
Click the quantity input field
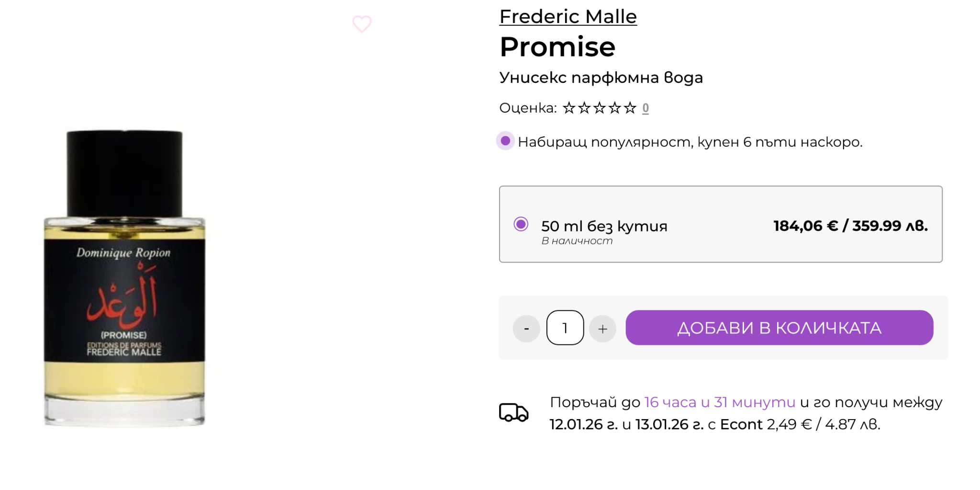[565, 328]
